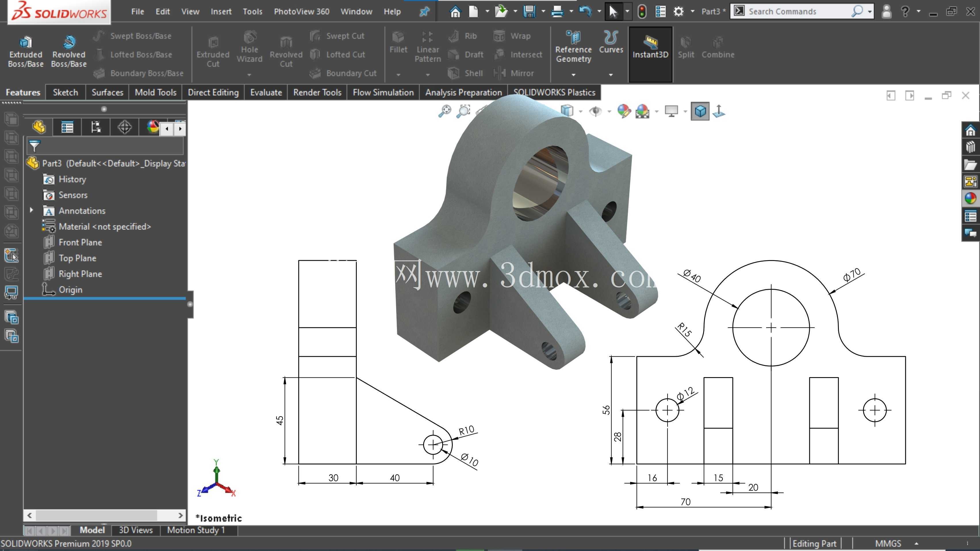Open the PropertyManager tab icon
Screen dimensions: 980x551
tap(67, 127)
